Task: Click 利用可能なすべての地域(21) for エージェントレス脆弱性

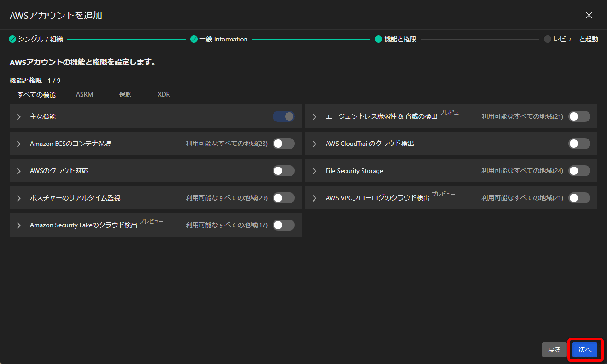Action: [x=522, y=116]
